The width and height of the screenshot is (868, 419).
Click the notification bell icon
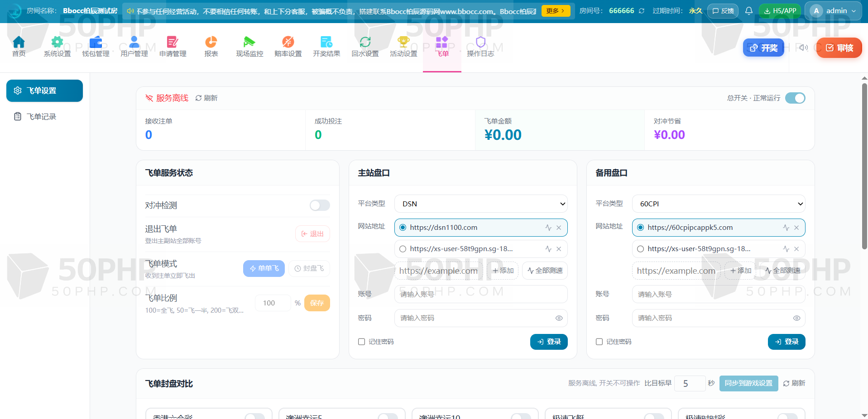pyautogui.click(x=749, y=11)
